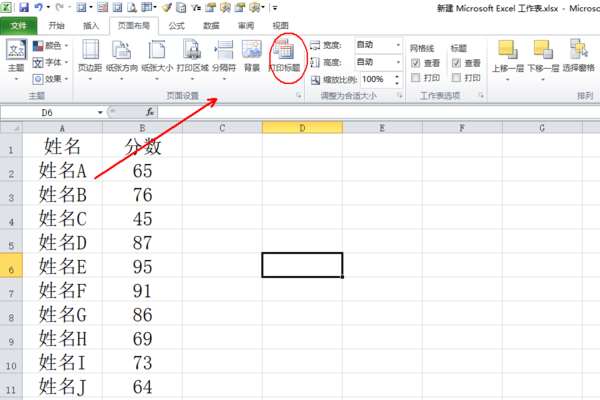Select cell containing 姓名H
This screenshot has height=400, width=600.
pyautogui.click(x=62, y=338)
